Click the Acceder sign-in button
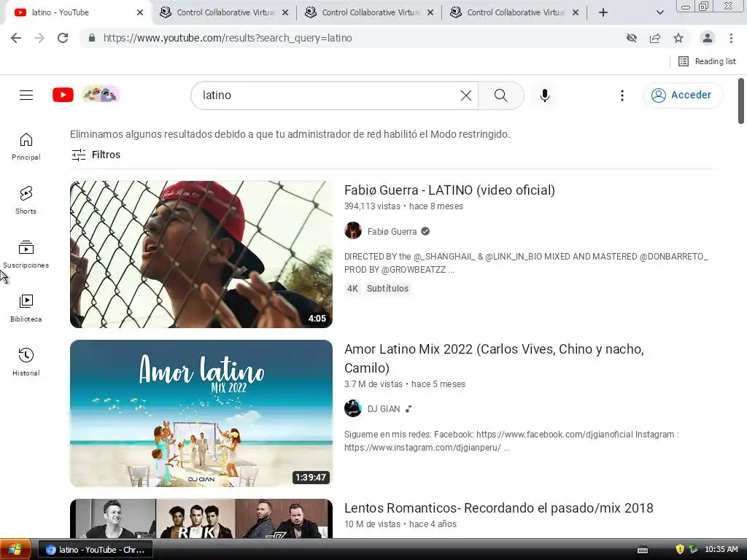 (682, 96)
